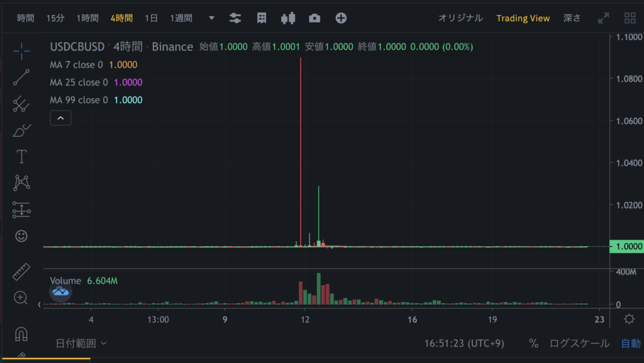Toggle ログスケール log scale
The width and height of the screenshot is (644, 363).
579,343
